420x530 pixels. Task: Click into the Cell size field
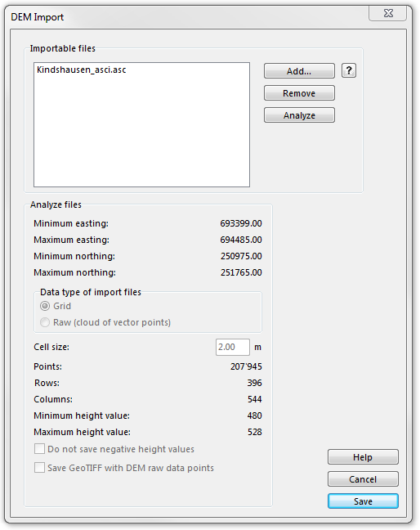233,347
